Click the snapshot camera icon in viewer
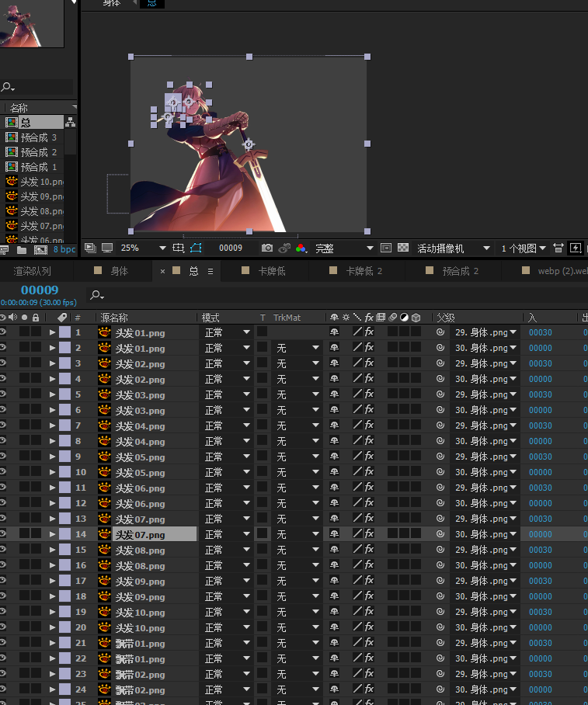This screenshot has height=705, width=588. click(267, 248)
